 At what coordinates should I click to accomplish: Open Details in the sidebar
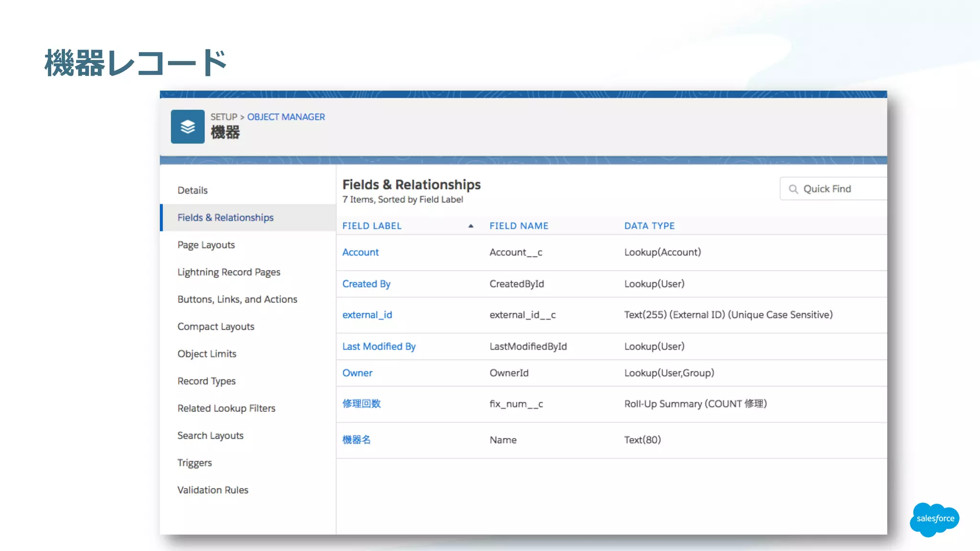[192, 190]
